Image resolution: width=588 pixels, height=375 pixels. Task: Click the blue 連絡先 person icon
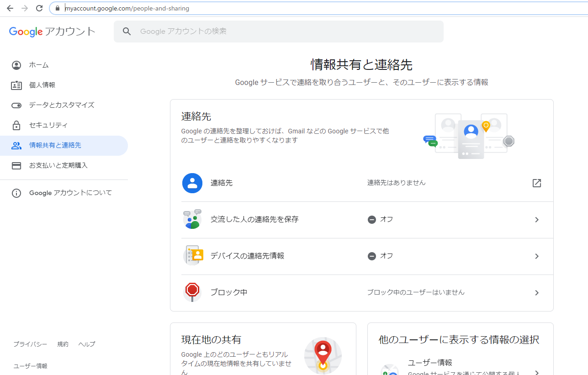[192, 183]
